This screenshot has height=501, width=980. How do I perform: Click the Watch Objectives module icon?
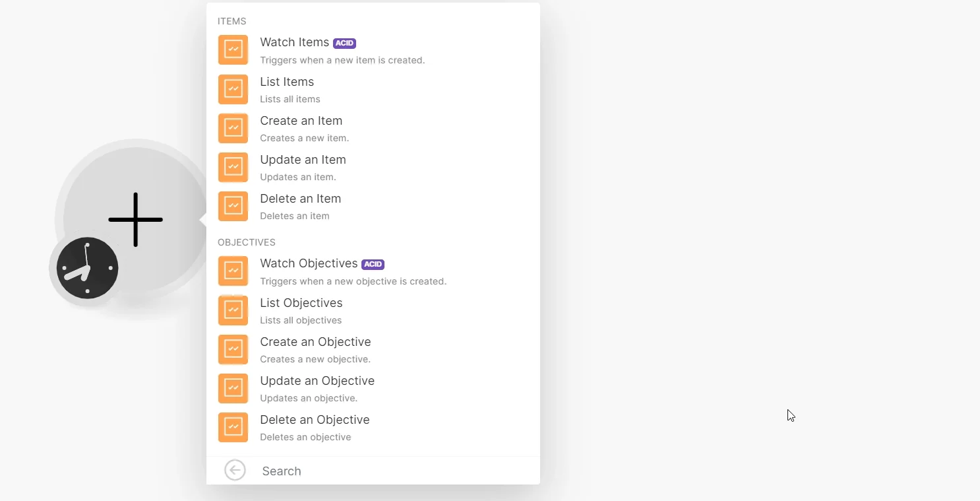(233, 271)
